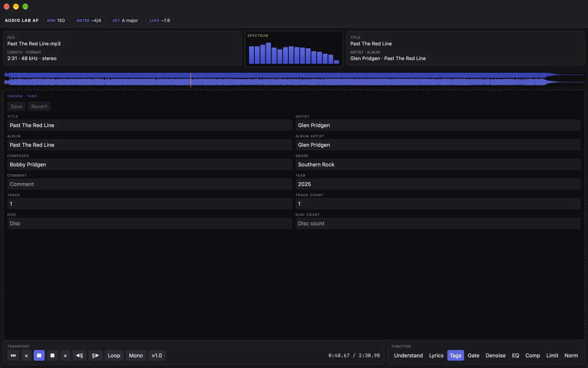
Task: Edit the Album Artist field
Action: tap(438, 145)
